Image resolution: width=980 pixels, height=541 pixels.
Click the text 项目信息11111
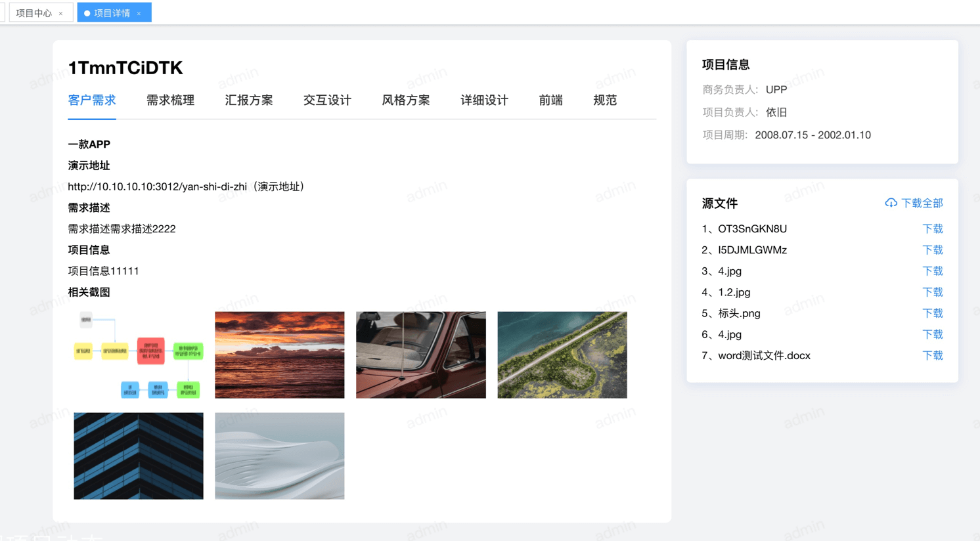point(103,270)
